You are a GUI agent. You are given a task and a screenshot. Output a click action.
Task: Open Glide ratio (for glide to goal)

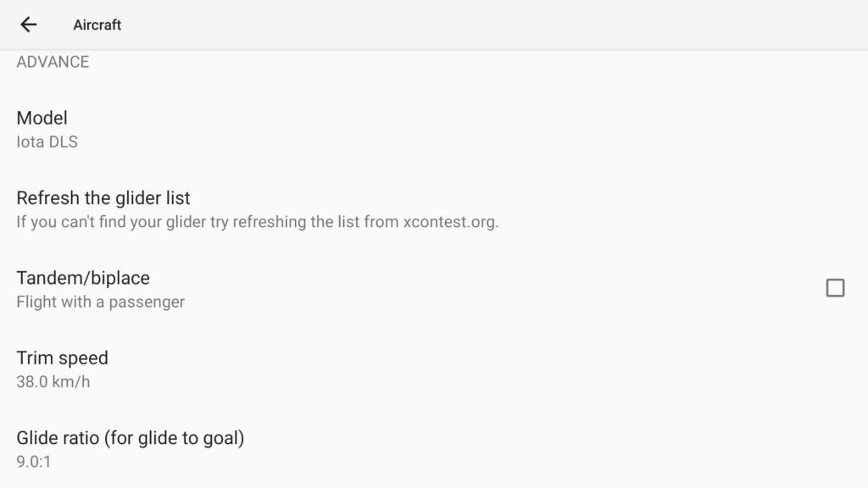[434, 449]
